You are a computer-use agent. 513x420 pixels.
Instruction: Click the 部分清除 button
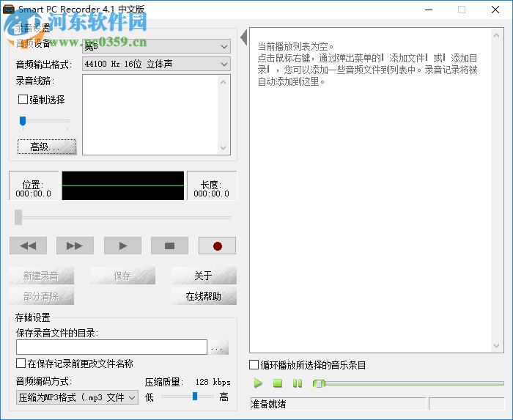point(41,296)
